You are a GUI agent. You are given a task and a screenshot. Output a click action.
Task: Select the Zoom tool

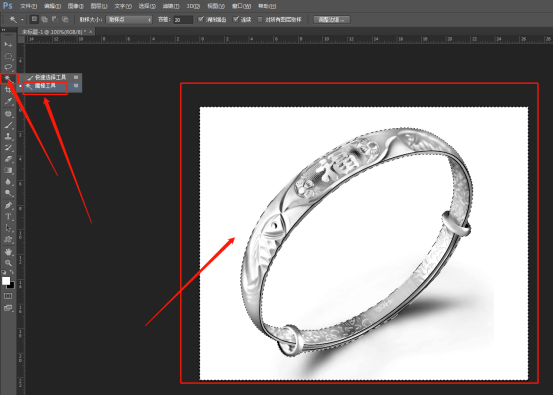[8, 263]
